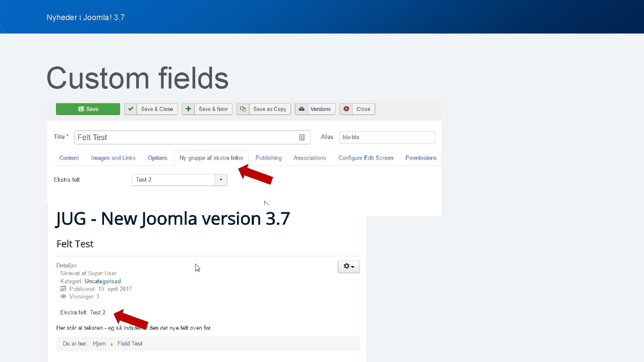Click the icon inside Title field
Viewport: 644px width, 362px height.
[302, 137]
